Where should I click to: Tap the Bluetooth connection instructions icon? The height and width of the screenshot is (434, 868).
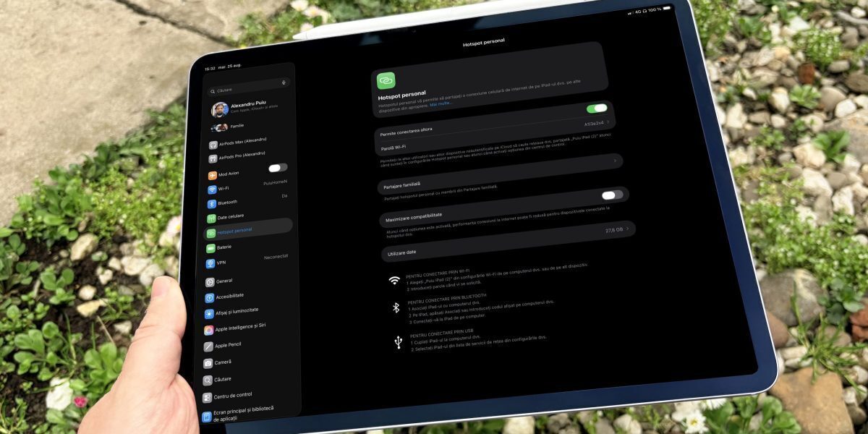point(396,308)
